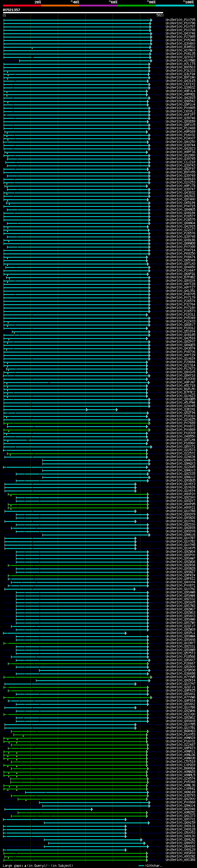Image resolution: width=197 pixels, height=868 pixels.
Task: Open hit UniRef100_P10647
Action: click(x=180, y=270)
